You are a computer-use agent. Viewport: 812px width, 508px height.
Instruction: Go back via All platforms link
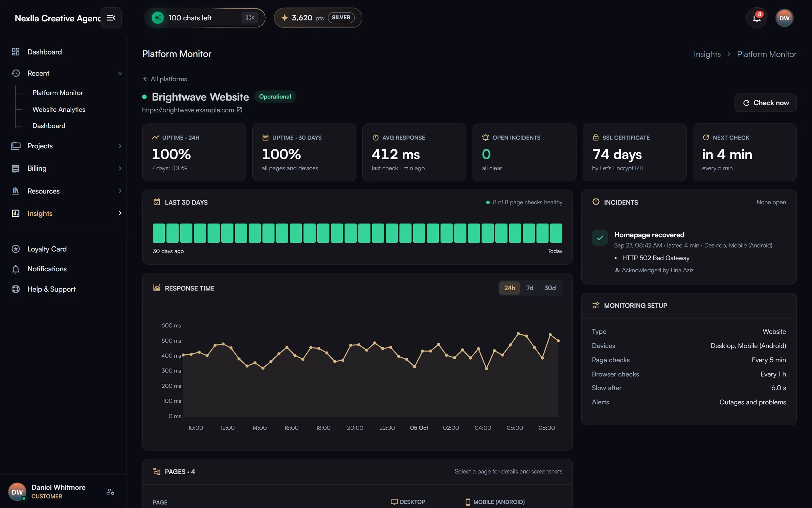(x=165, y=79)
